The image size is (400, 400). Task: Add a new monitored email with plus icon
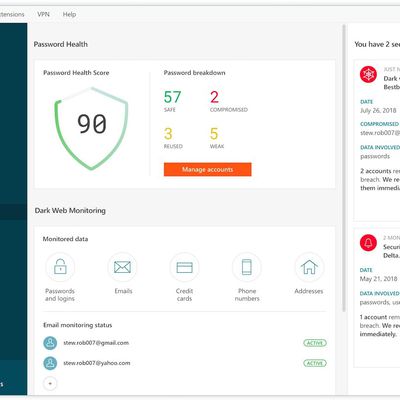pos(50,383)
